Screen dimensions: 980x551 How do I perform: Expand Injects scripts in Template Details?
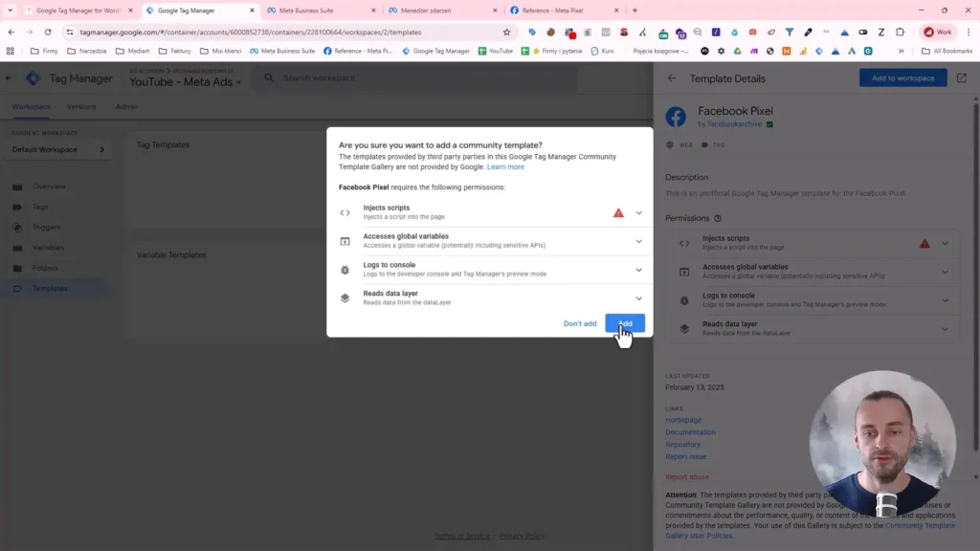[x=945, y=244]
